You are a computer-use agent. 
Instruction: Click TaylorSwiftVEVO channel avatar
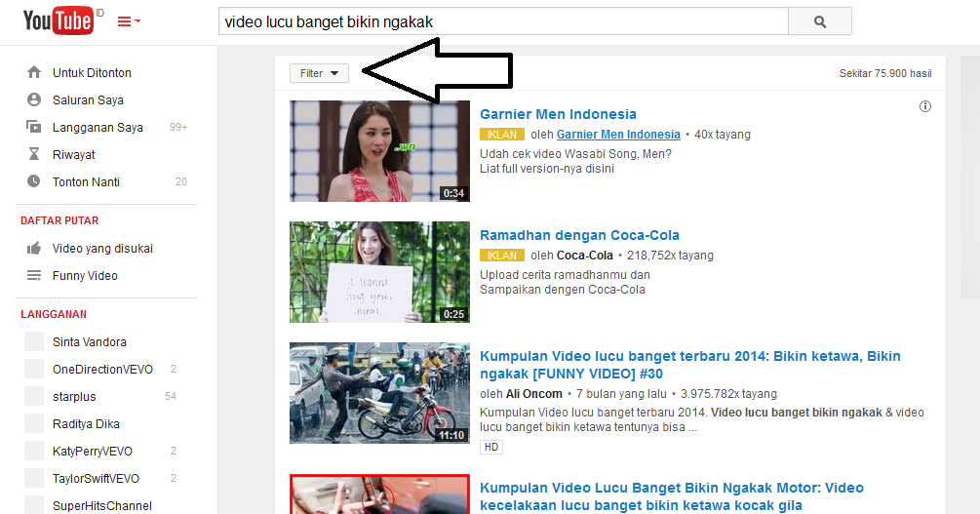[34, 478]
